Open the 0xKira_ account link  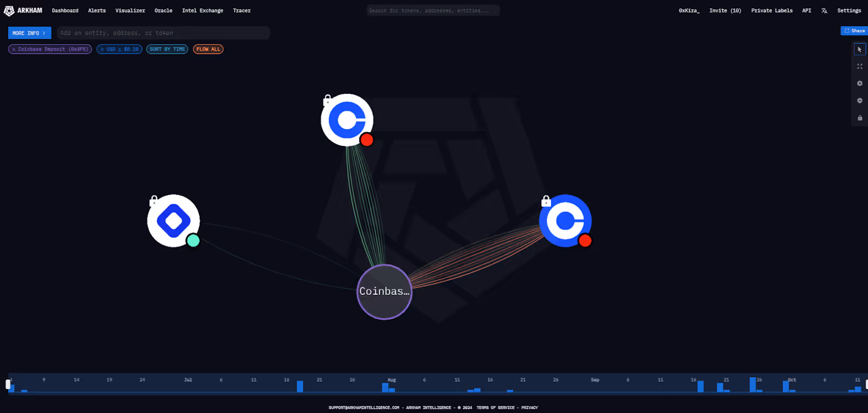[x=689, y=10]
